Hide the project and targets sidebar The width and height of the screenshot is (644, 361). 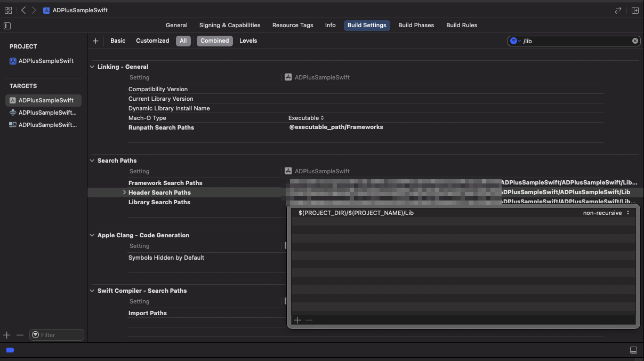tap(7, 26)
